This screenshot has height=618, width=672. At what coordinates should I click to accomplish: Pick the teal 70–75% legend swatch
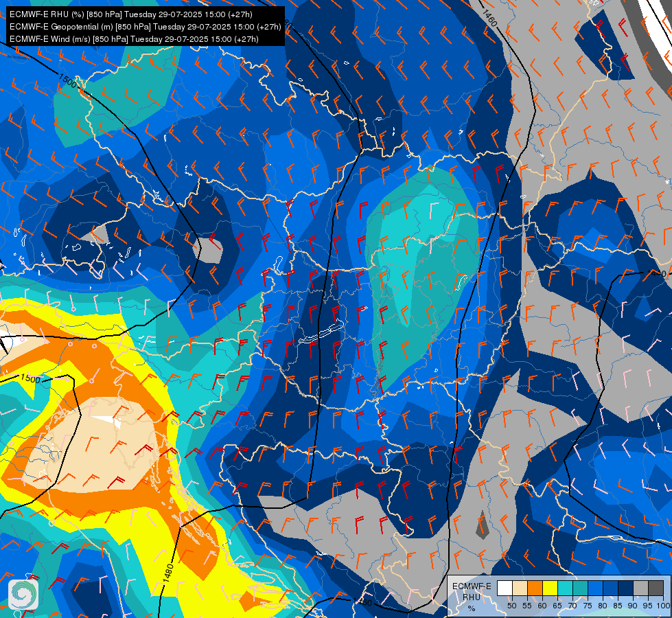[x=580, y=588]
